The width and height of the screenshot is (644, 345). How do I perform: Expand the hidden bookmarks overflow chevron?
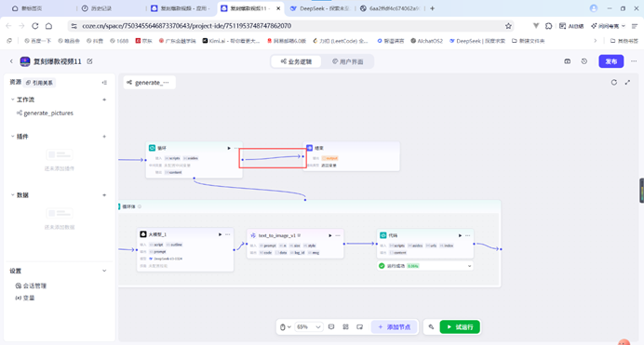point(595,41)
